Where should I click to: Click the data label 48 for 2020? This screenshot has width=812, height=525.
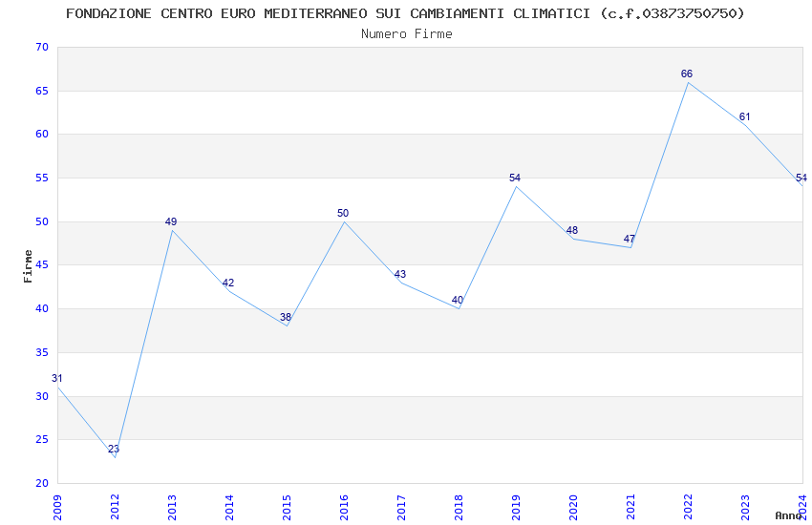[x=572, y=231]
